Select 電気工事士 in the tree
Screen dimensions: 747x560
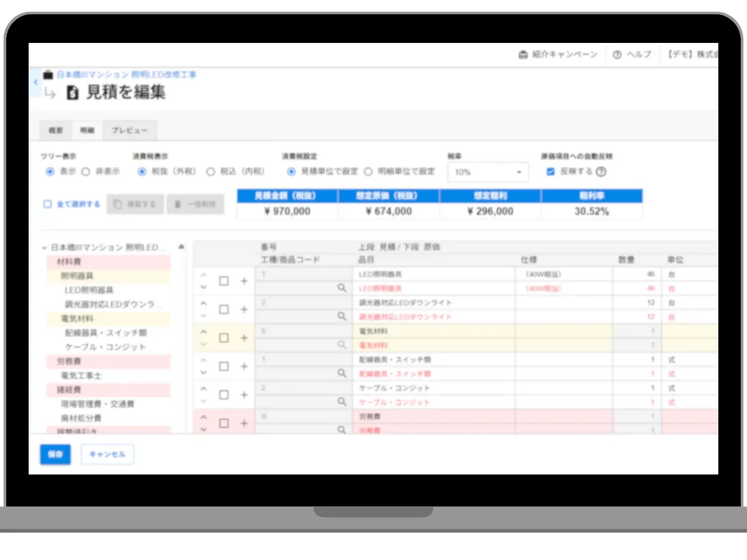(81, 376)
